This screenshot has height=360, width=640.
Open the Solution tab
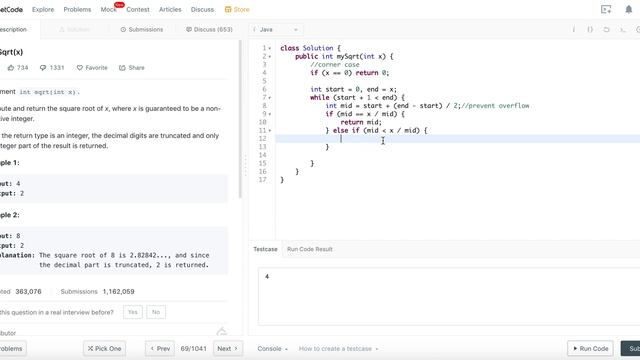(x=75, y=29)
